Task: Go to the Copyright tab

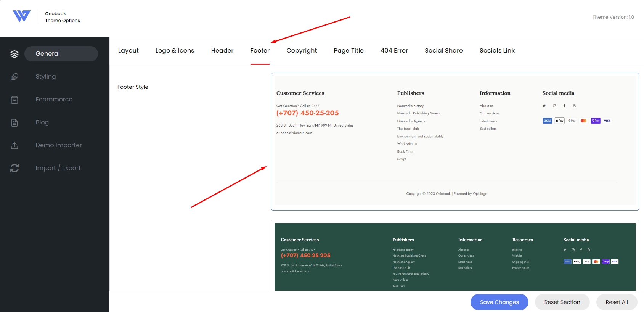Action: click(x=302, y=51)
